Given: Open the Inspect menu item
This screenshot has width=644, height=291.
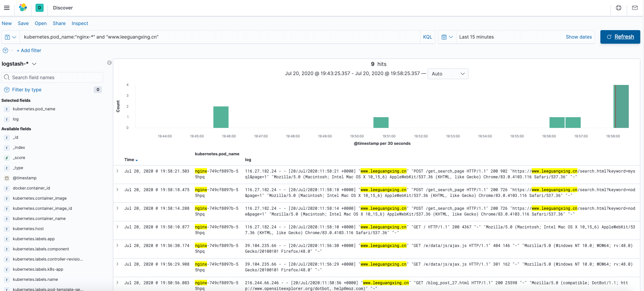Looking at the screenshot, I should click(80, 23).
